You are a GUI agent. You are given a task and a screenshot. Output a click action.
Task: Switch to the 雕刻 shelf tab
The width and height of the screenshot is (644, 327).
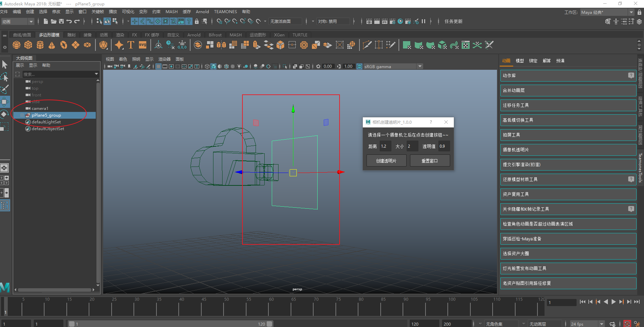[71, 35]
